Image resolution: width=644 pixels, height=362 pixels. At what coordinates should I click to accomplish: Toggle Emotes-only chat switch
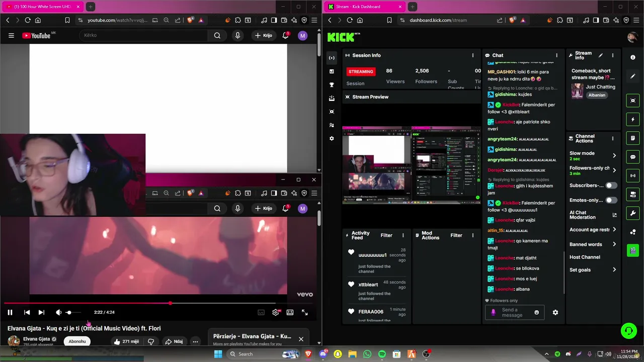tap(611, 200)
